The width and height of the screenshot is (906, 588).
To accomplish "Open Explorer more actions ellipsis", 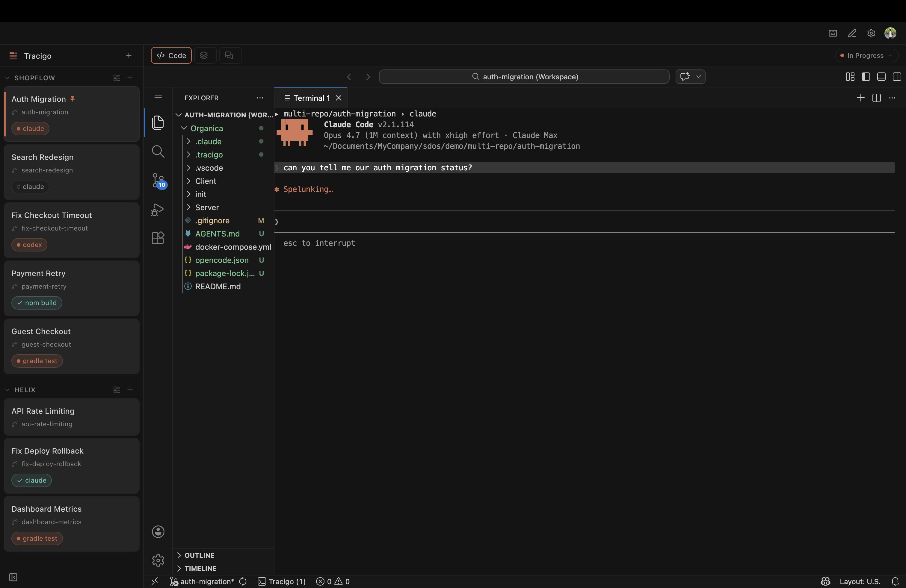I will click(x=260, y=98).
